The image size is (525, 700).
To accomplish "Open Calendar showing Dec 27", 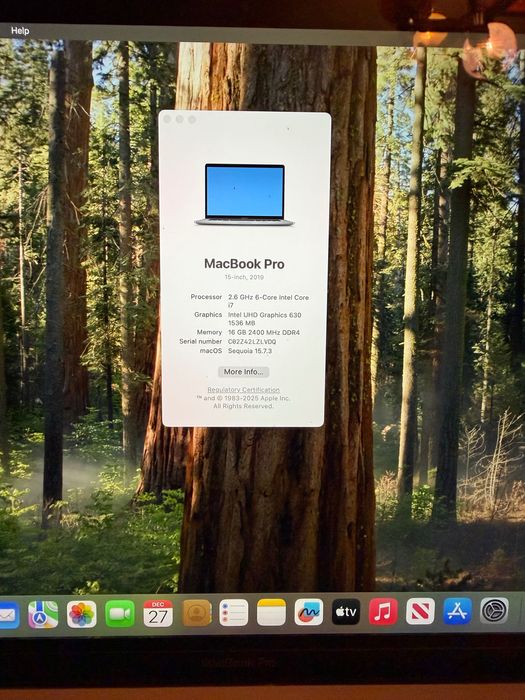I will tap(158, 613).
